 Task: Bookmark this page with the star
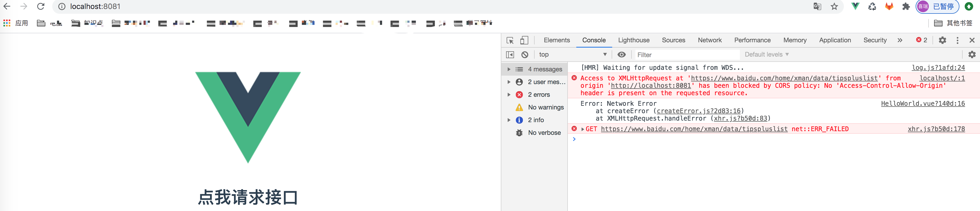(x=834, y=7)
